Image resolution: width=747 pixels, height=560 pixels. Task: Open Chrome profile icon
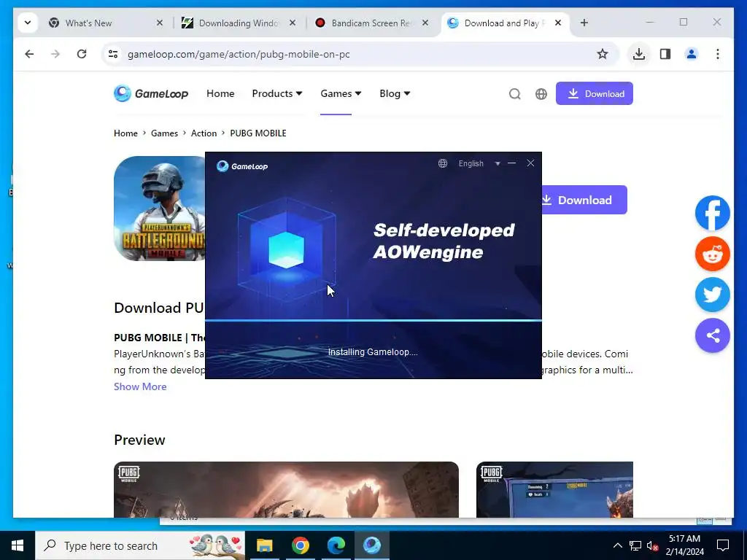(692, 54)
